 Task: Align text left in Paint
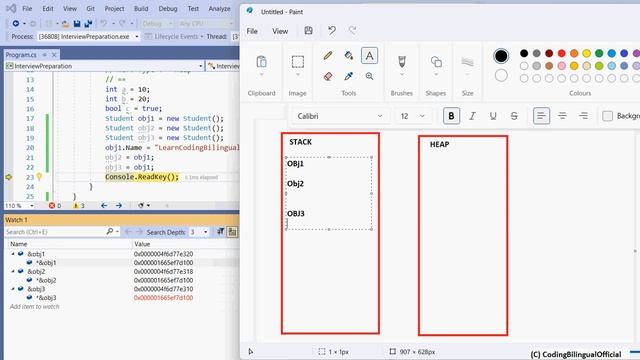tap(541, 116)
